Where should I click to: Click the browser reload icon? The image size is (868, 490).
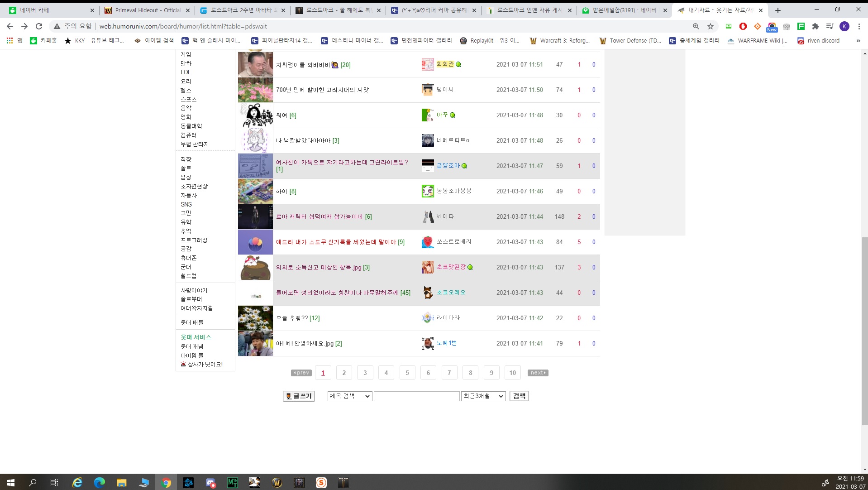tap(39, 26)
